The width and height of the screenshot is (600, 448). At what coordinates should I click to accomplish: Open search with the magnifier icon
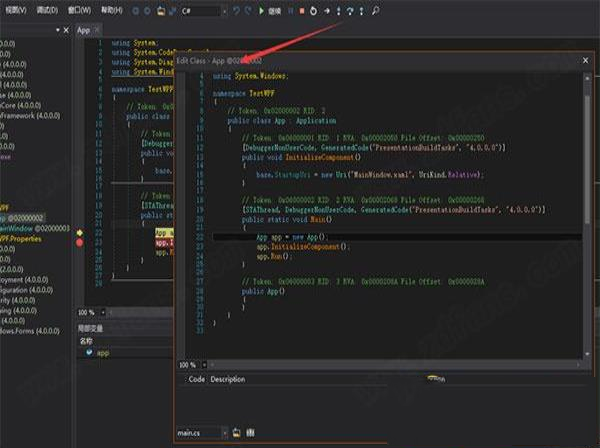(375, 11)
